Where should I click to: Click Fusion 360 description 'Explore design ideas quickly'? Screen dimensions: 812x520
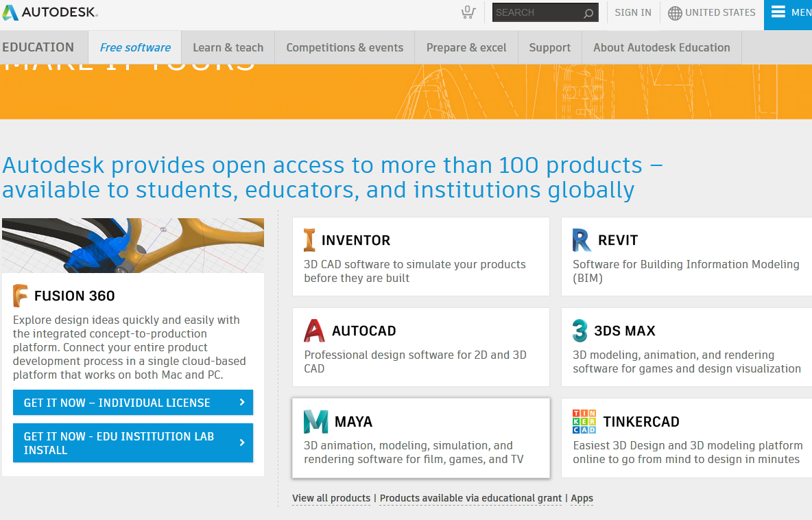point(130,347)
